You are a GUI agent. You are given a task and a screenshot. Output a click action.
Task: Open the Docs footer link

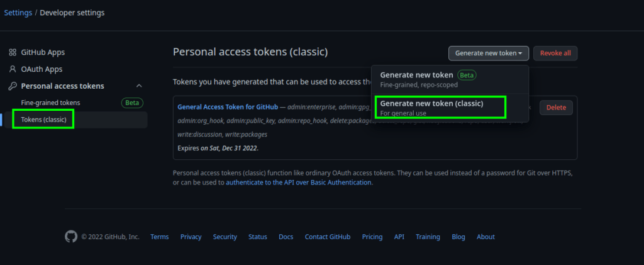[286, 237]
